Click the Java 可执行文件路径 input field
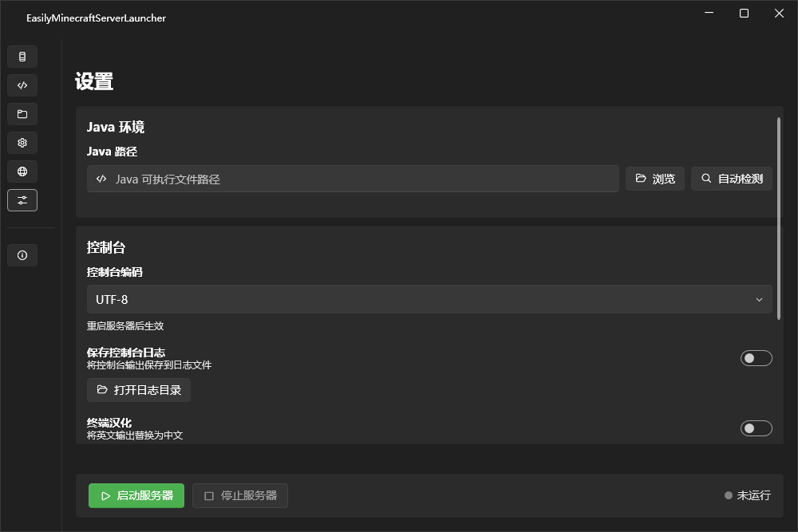798x532 pixels. pyautogui.click(x=353, y=178)
